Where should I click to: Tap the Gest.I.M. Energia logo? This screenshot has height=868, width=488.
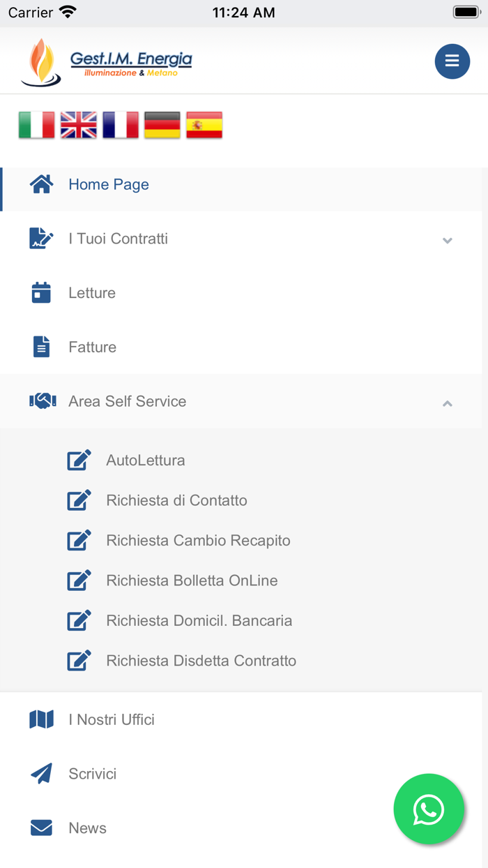[x=107, y=63]
